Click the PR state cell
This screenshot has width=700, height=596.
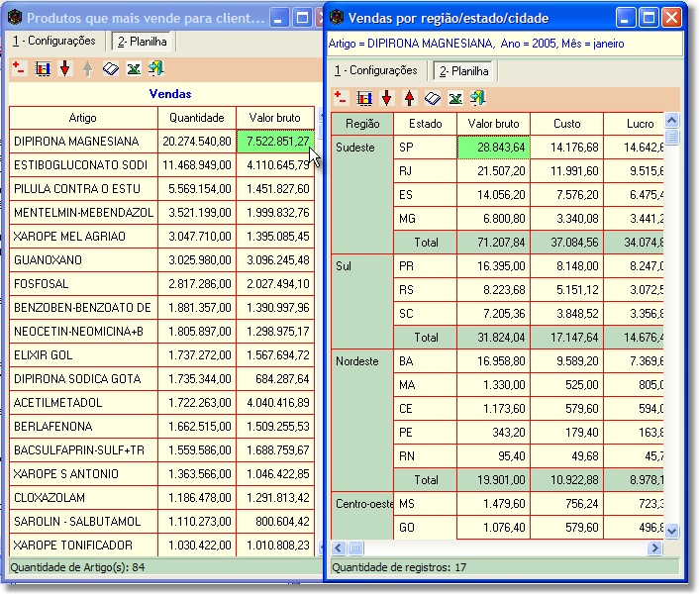tap(426, 266)
